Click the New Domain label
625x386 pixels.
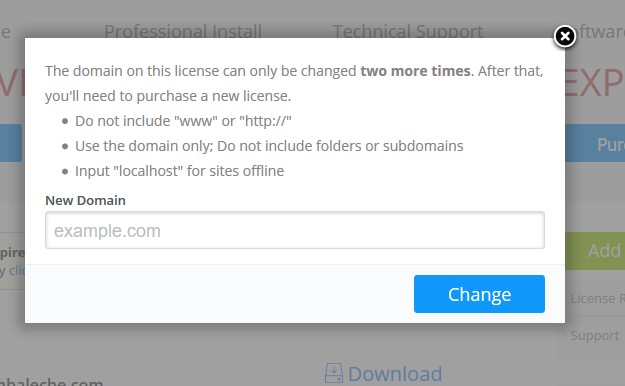(x=85, y=200)
